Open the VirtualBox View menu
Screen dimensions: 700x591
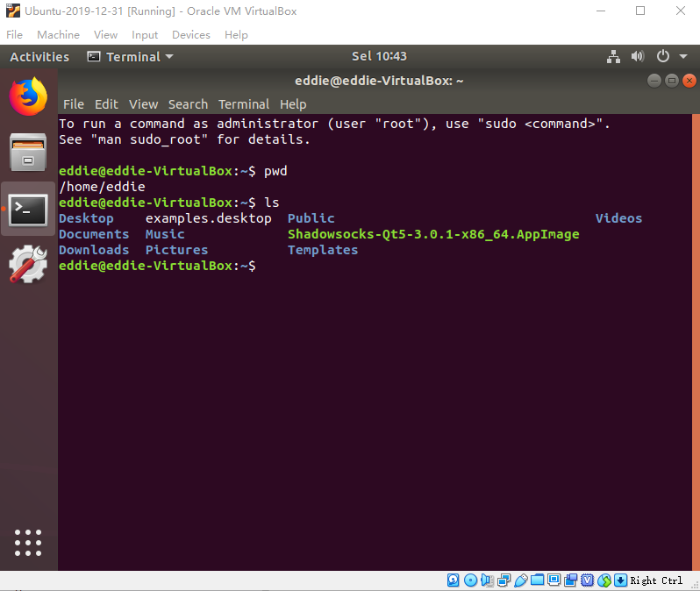point(106,34)
